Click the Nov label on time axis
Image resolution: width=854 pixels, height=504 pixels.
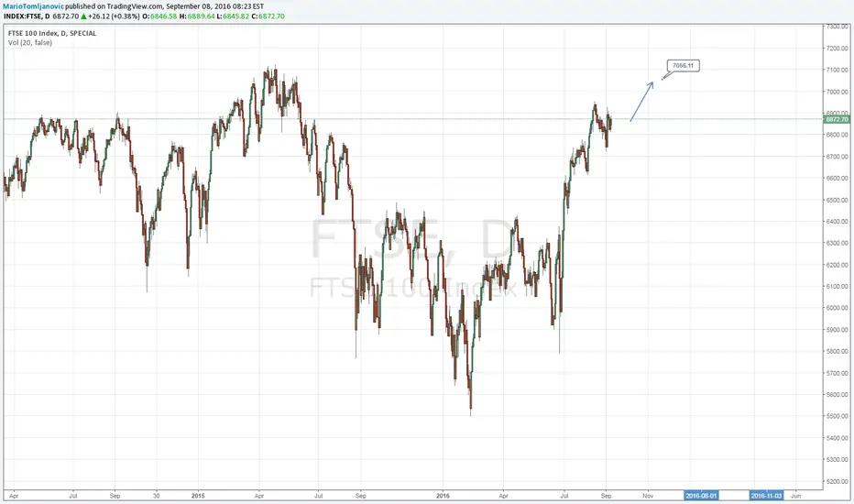click(648, 496)
